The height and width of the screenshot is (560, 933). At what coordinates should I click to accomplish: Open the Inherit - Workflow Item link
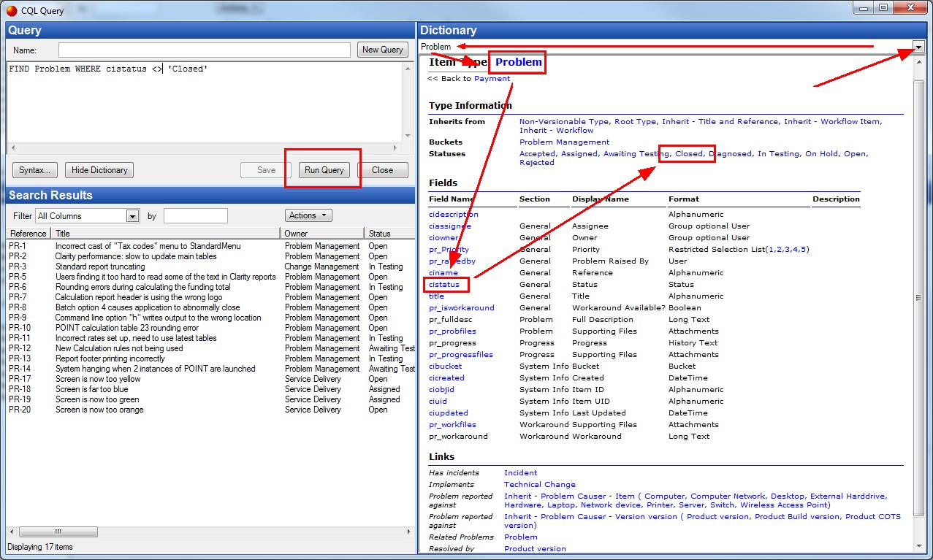click(x=833, y=122)
